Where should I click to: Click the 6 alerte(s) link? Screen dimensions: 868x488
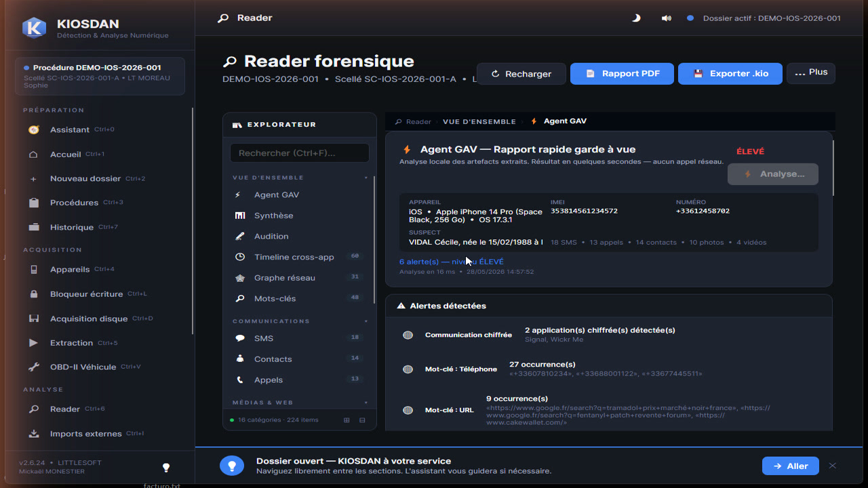452,262
